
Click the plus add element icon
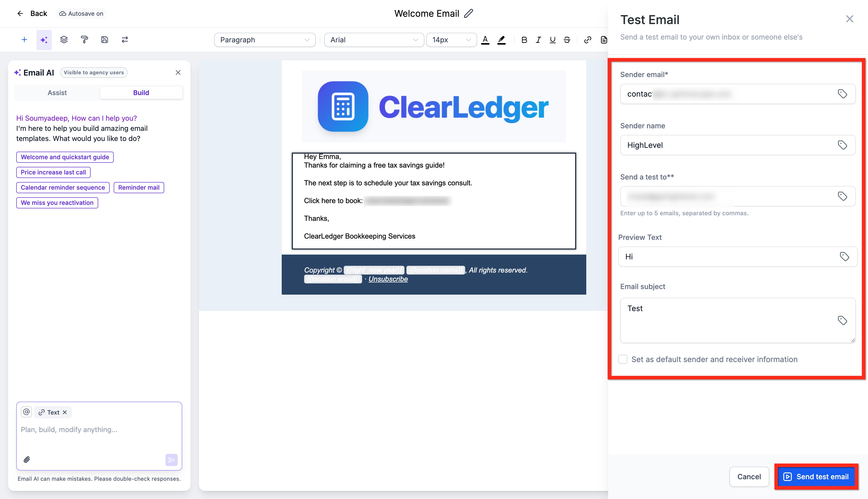coord(24,40)
